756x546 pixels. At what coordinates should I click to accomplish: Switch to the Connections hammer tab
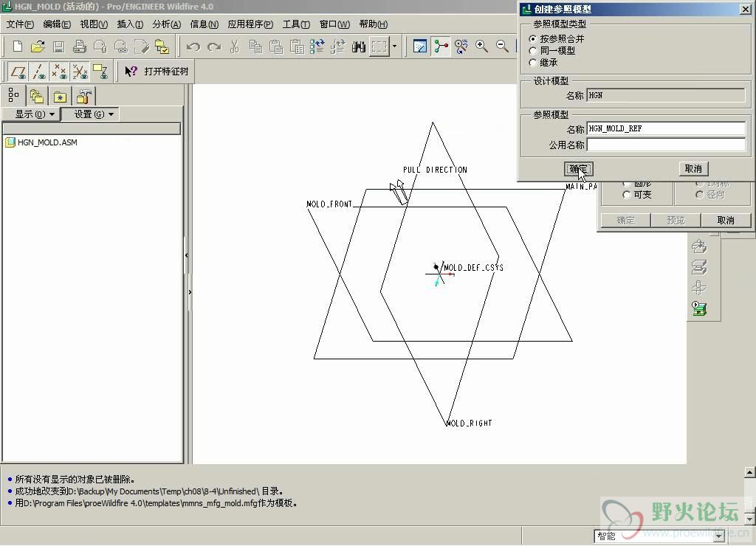(83, 96)
